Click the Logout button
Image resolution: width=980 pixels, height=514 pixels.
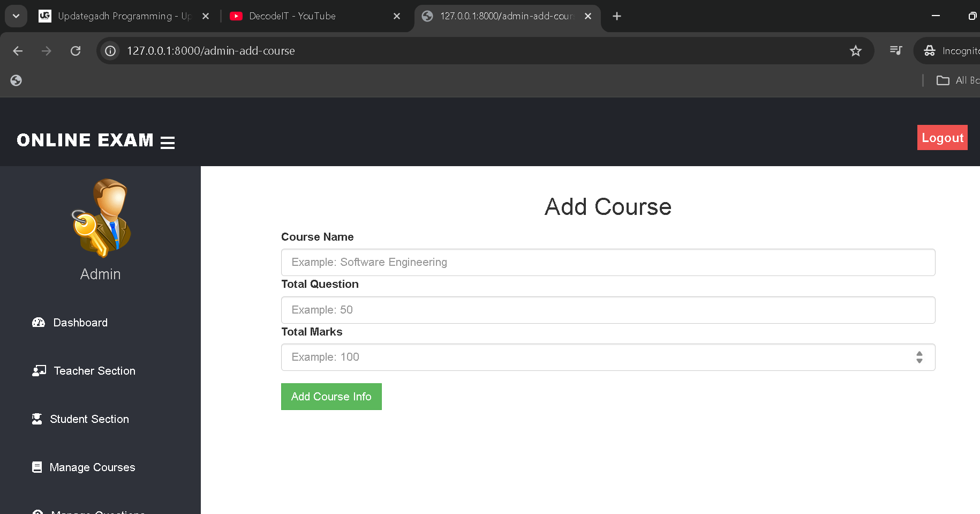942,137
